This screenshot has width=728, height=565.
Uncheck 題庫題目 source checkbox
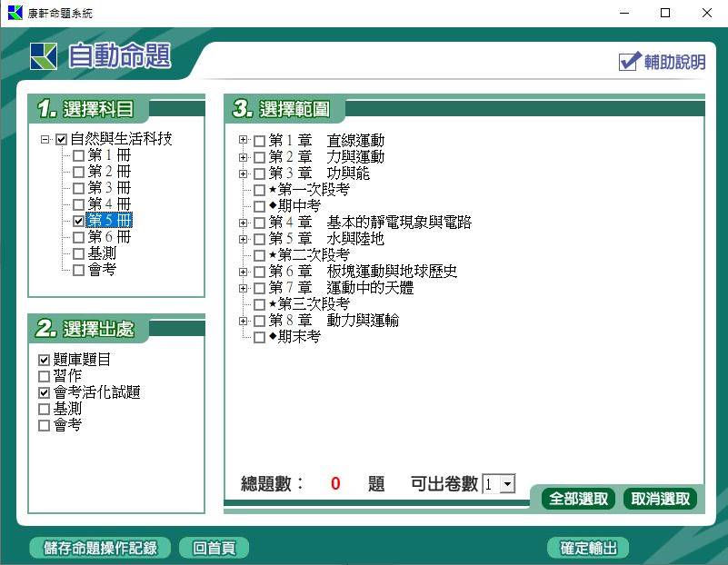click(x=45, y=360)
